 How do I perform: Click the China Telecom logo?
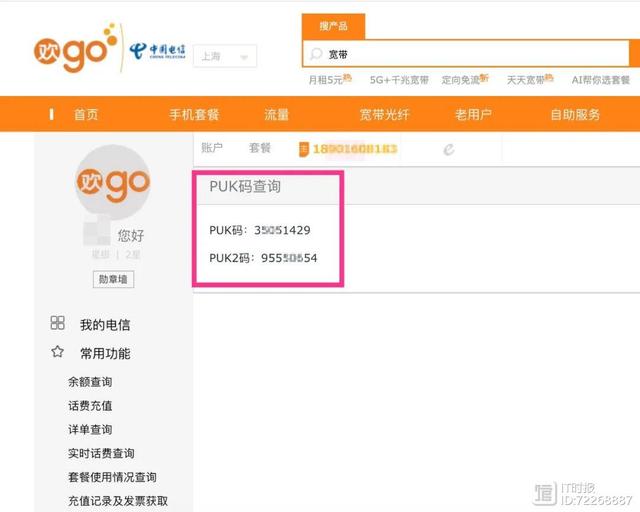(x=158, y=51)
